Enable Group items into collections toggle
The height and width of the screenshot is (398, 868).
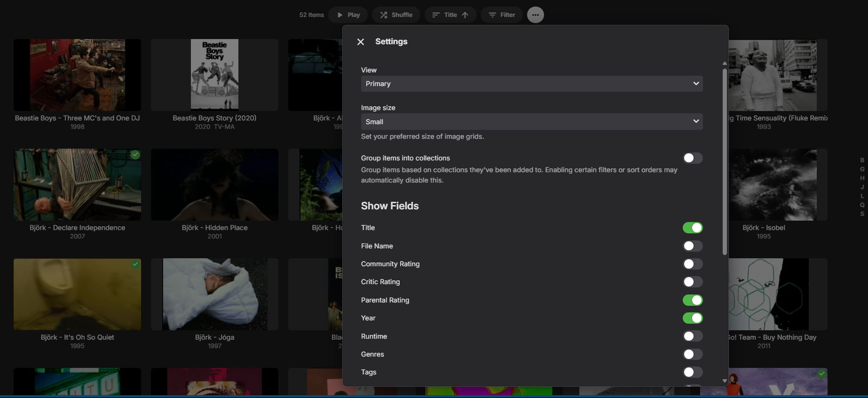pos(692,158)
